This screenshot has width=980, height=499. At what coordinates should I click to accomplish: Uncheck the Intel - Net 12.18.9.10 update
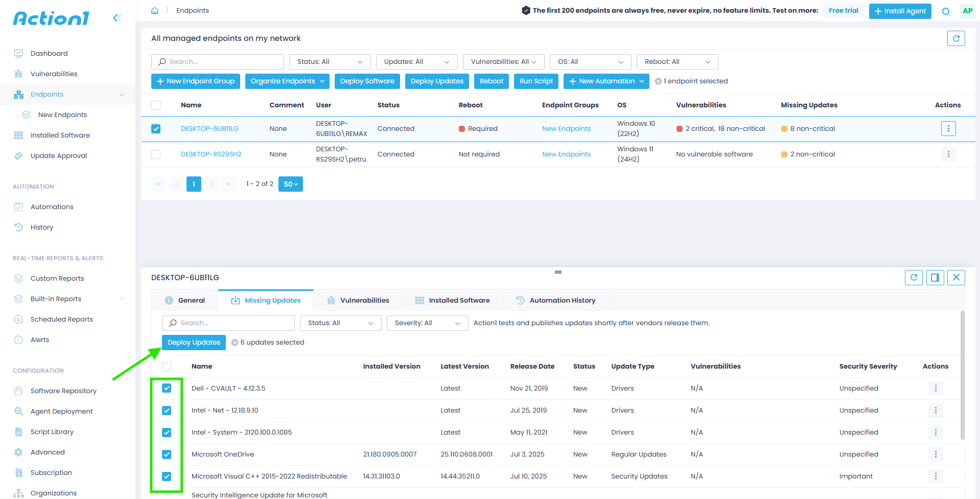point(167,411)
